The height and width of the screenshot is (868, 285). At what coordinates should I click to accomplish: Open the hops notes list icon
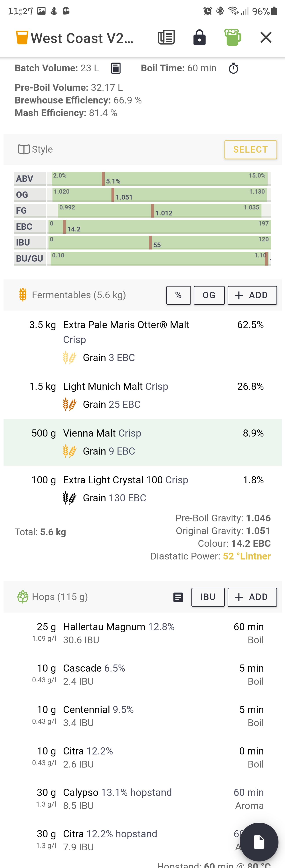tap(178, 597)
